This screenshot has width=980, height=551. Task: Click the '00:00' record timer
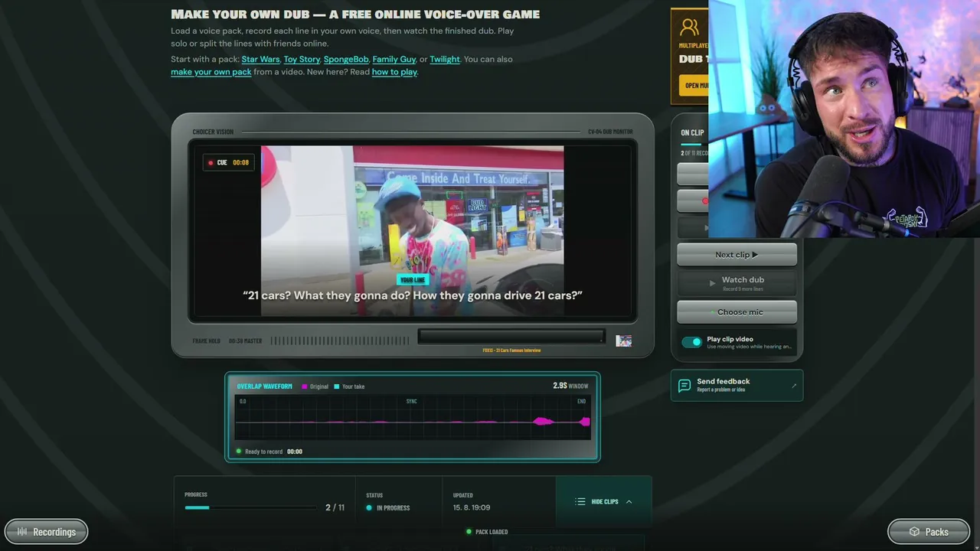[295, 452]
